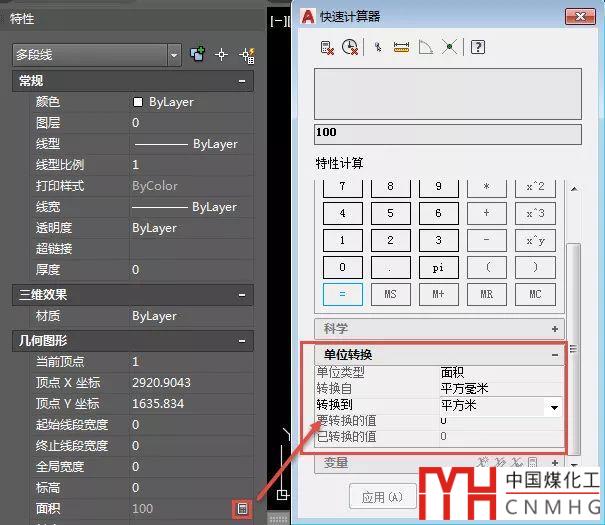This screenshot has width=605, height=525.
Task: Open QuickCalc help question mark icon
Action: (x=478, y=47)
